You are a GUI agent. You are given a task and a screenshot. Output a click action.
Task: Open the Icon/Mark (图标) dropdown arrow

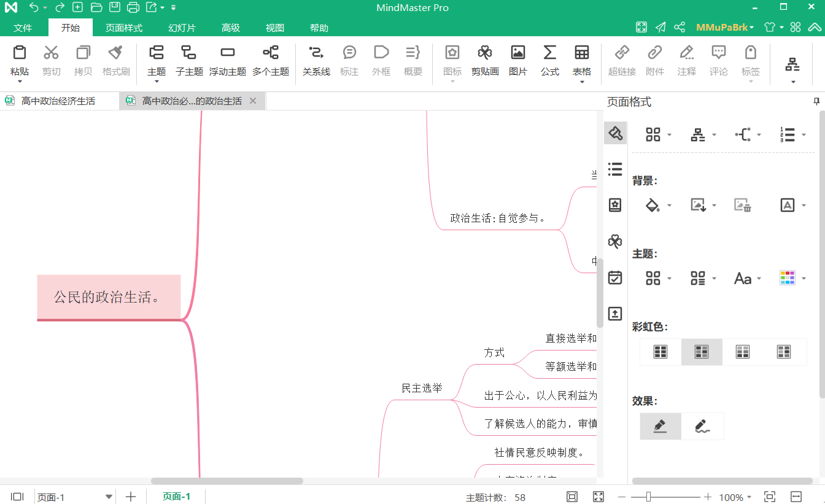coord(452,82)
